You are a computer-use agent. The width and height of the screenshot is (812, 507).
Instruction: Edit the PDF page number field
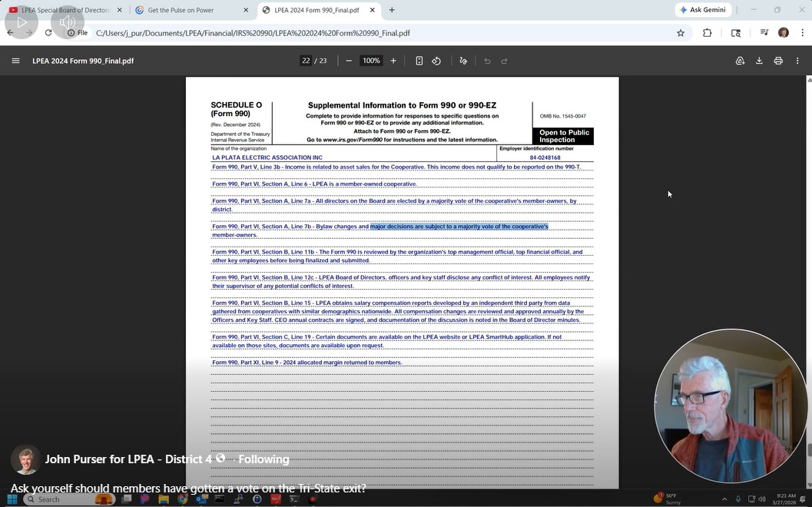point(306,61)
